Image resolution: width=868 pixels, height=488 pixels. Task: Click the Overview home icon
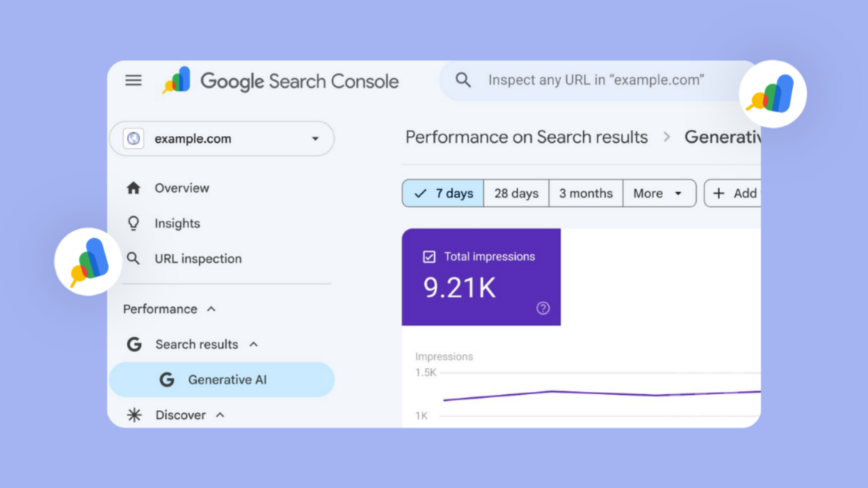(x=134, y=188)
